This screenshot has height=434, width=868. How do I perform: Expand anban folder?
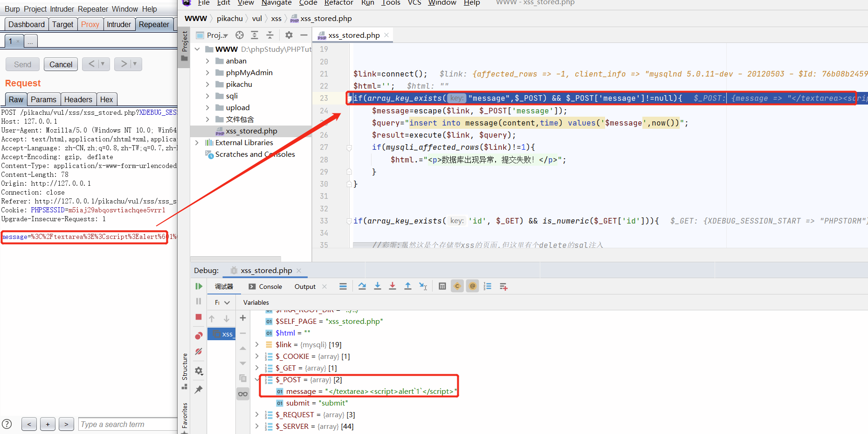(207, 61)
